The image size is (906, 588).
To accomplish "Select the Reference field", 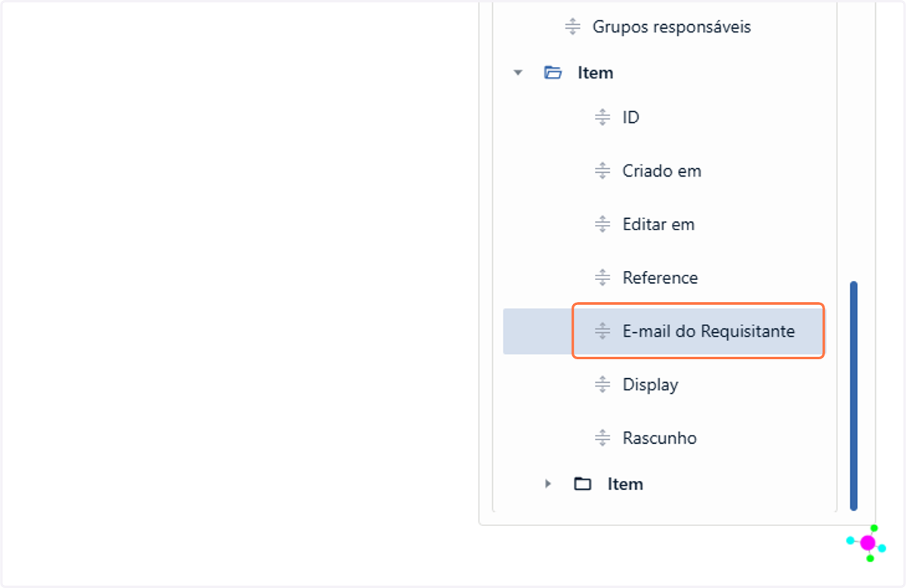I will point(660,278).
